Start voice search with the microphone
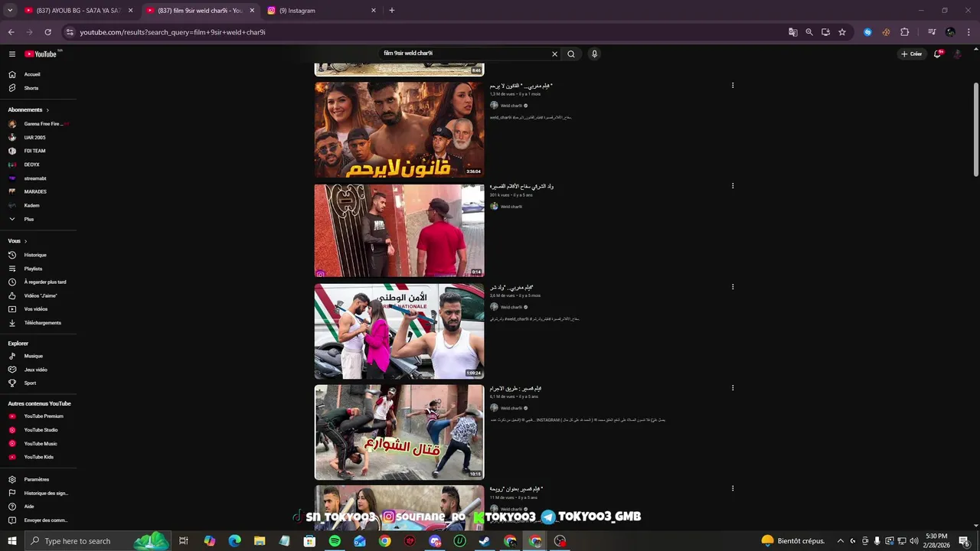 coord(594,54)
